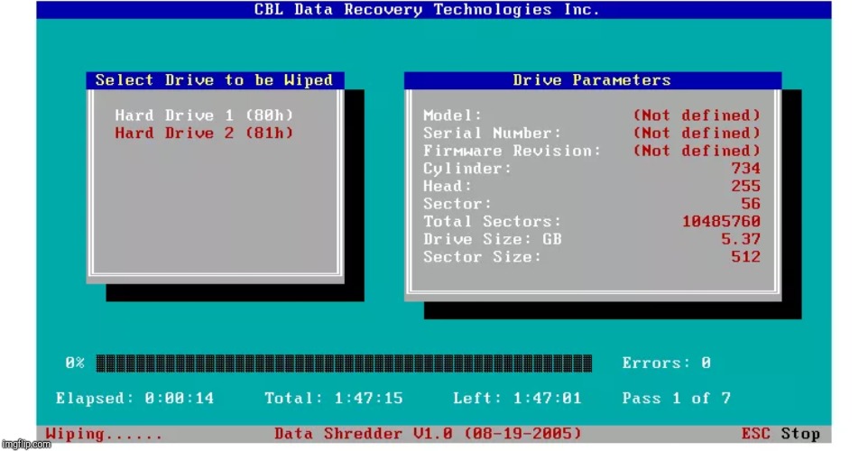The image size is (868, 451).
Task: Select Hard Drive 2 (81h)
Action: [204, 133]
